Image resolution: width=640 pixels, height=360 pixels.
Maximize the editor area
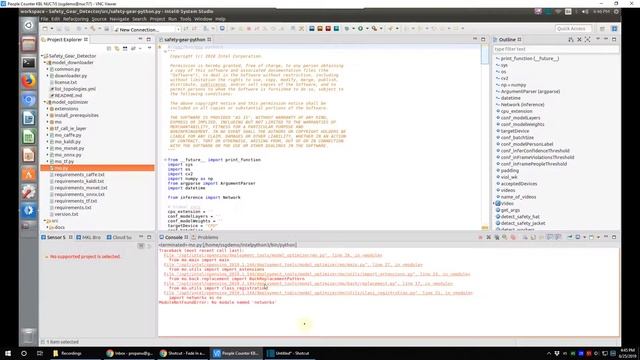pyautogui.click(x=483, y=40)
